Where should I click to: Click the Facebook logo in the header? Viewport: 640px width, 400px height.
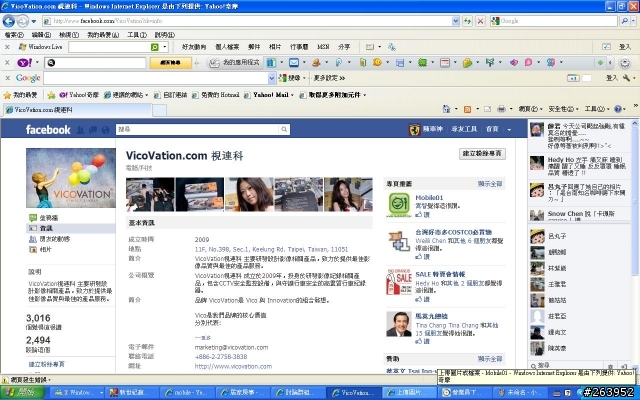click(x=48, y=129)
